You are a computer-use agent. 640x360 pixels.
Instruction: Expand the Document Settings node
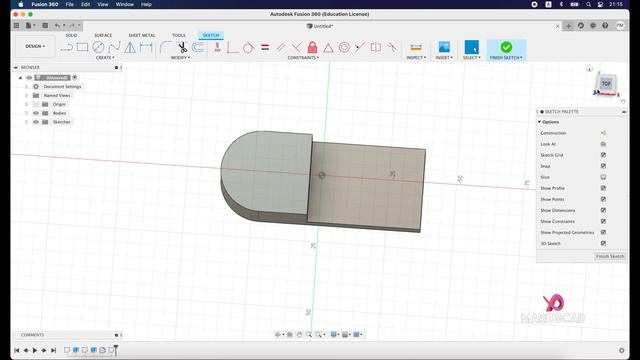[x=27, y=87]
